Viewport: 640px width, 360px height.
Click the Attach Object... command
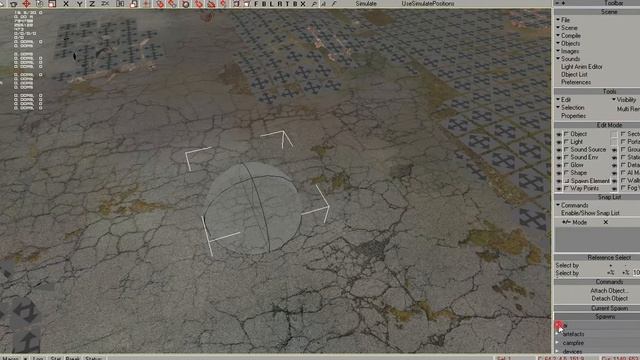pos(609,291)
